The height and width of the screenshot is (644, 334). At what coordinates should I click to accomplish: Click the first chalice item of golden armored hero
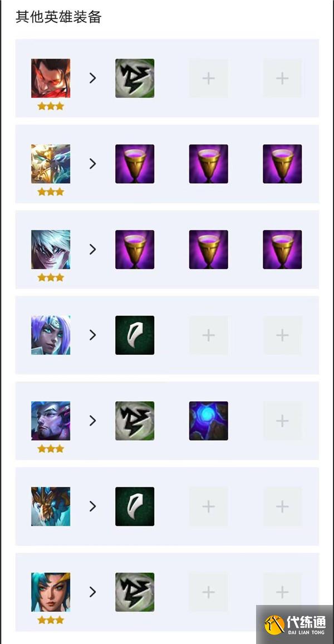point(135,164)
